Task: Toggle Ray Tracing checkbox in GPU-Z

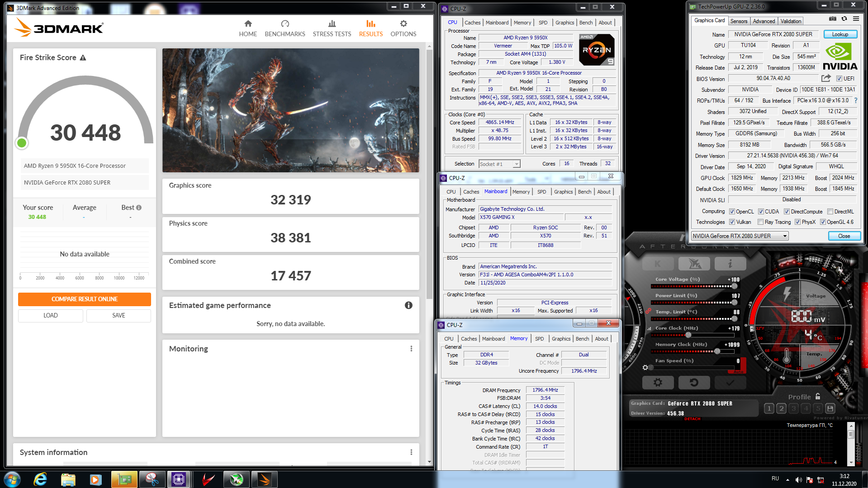Action: (760, 222)
